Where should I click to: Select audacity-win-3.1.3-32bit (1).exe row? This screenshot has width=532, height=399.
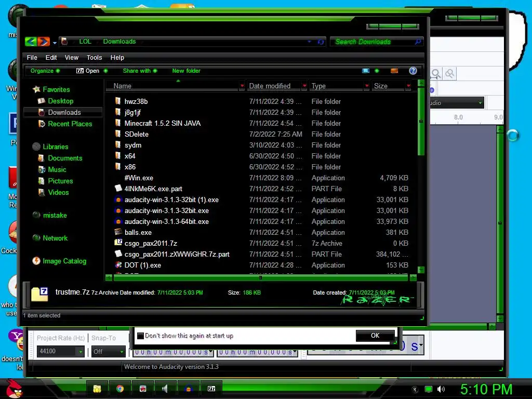pos(261,200)
